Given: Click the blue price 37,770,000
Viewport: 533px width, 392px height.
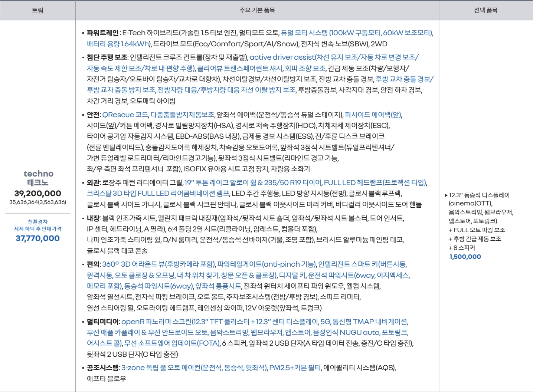Looking at the screenshot, I should coord(37,238).
